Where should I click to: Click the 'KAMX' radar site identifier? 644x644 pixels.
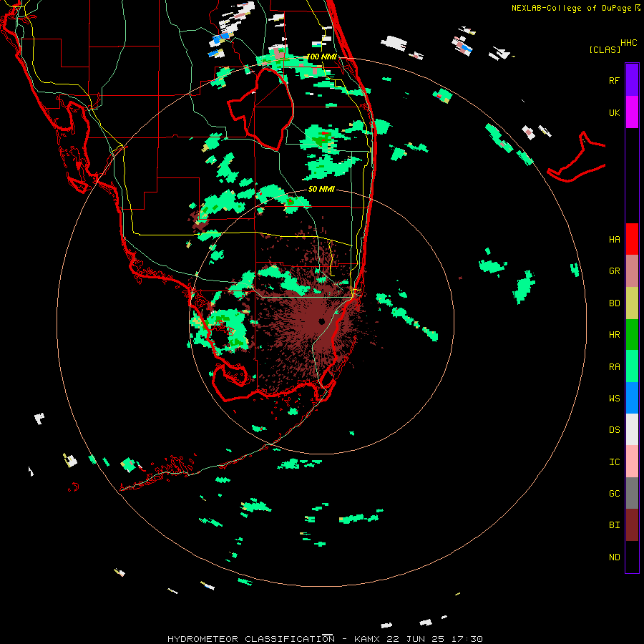click(369, 639)
